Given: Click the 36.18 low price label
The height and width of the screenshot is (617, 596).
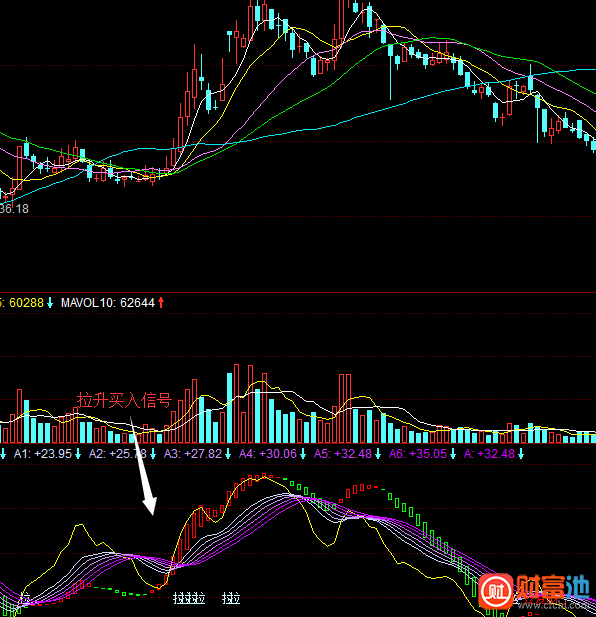Looking at the screenshot, I should [15, 209].
